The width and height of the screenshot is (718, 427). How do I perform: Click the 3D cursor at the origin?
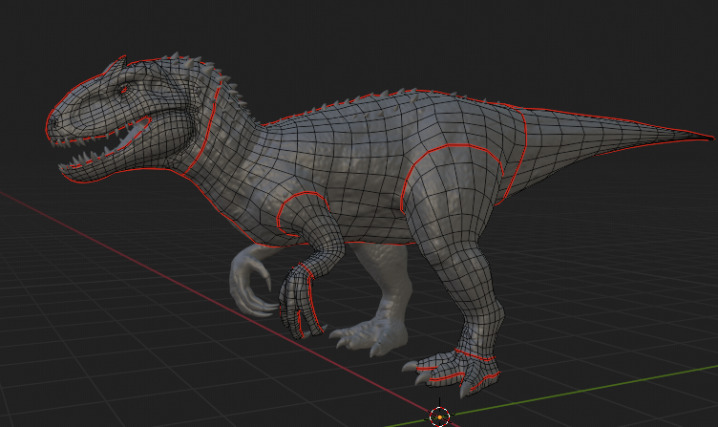pyautogui.click(x=440, y=417)
